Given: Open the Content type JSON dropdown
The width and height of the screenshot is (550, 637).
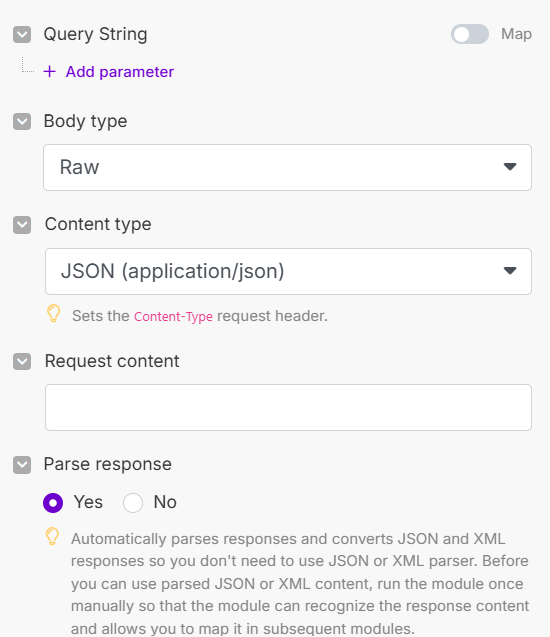Looking at the screenshot, I should [x=288, y=271].
